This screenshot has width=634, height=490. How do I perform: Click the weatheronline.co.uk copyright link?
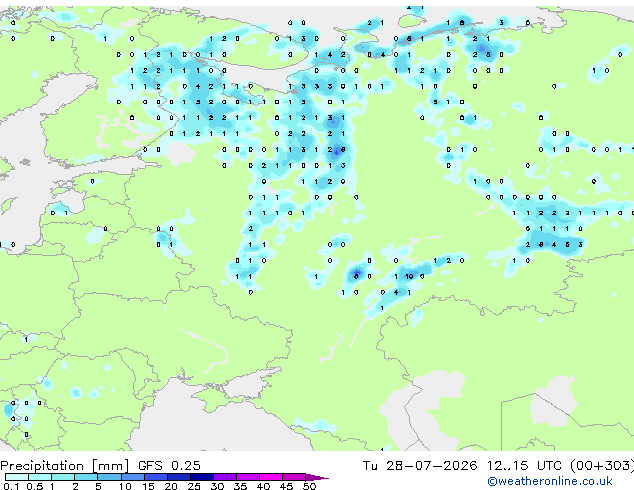[550, 481]
